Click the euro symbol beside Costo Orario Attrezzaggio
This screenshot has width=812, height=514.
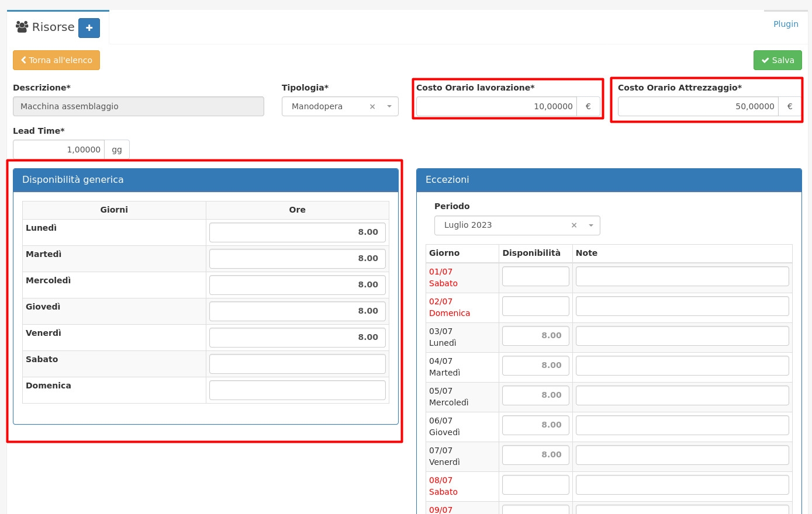[x=790, y=106]
